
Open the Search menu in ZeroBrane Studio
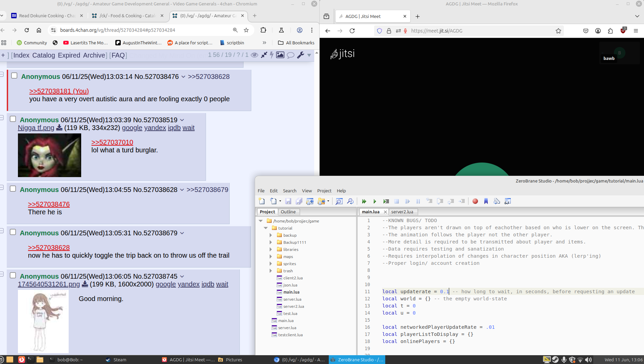click(290, 191)
